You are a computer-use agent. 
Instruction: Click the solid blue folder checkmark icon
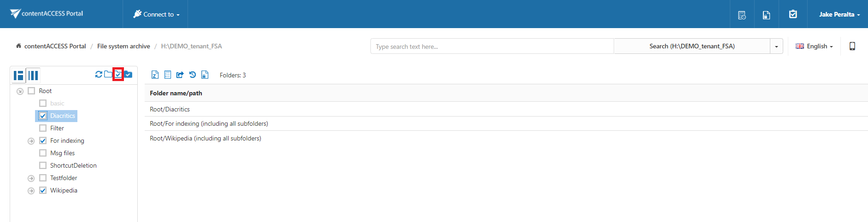(x=129, y=74)
